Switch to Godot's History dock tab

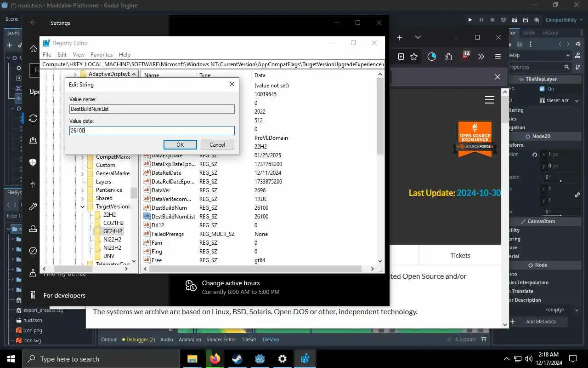click(x=550, y=33)
